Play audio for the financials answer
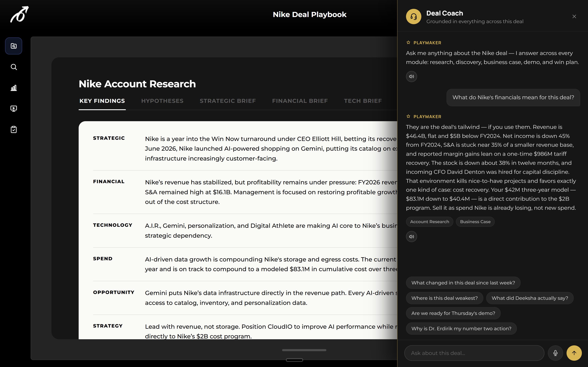The height and width of the screenshot is (367, 588). click(x=411, y=237)
